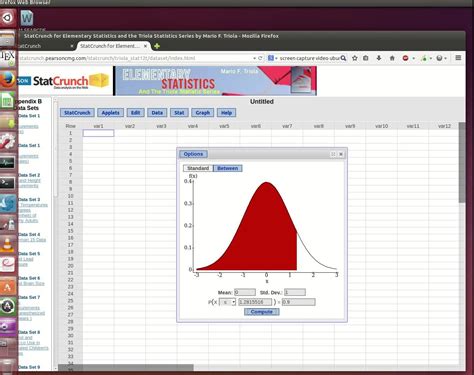Viewport: 474px width, 375px height.
Task: Click the x value field showing 1.2815516
Action: point(255,302)
